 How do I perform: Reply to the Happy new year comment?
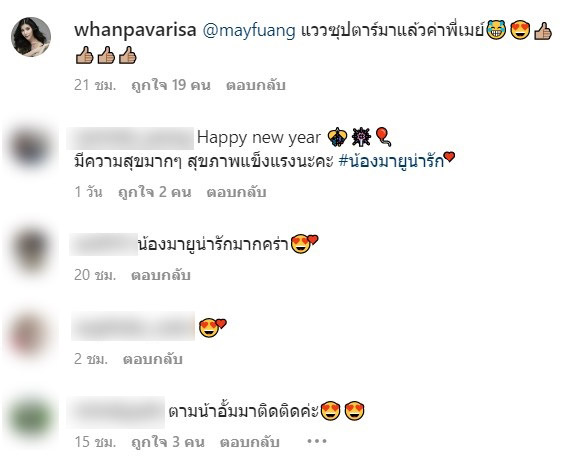point(236,192)
